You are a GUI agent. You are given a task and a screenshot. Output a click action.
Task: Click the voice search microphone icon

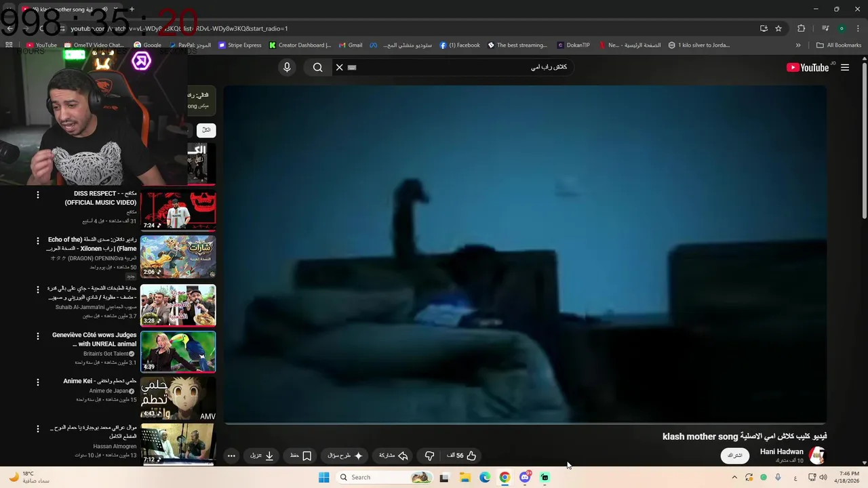tap(287, 67)
